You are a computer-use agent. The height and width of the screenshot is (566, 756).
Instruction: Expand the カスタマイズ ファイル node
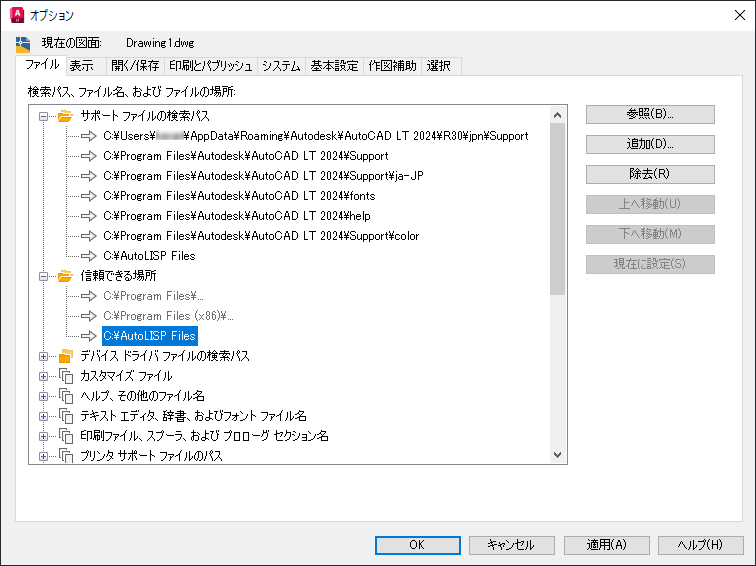tap(43, 377)
